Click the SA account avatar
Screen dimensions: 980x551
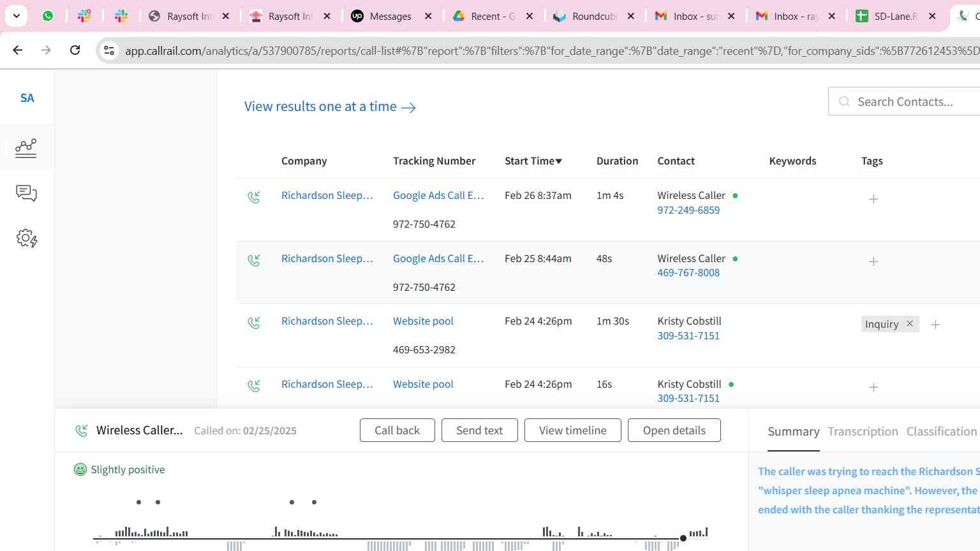27,98
